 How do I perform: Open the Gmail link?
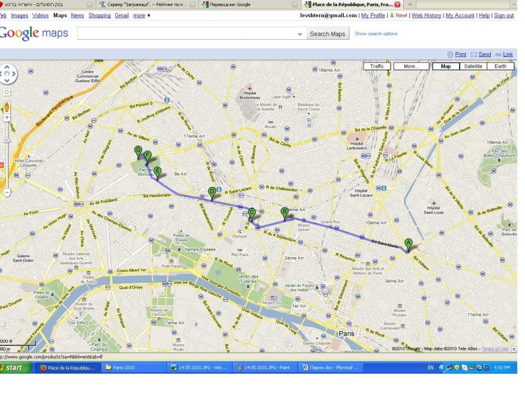tap(122, 15)
